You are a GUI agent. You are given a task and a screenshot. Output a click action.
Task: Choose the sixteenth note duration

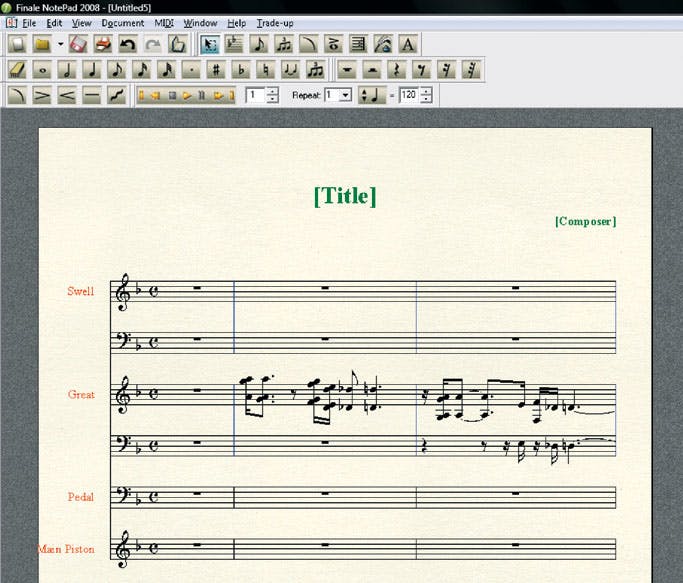pyautogui.click(x=142, y=70)
